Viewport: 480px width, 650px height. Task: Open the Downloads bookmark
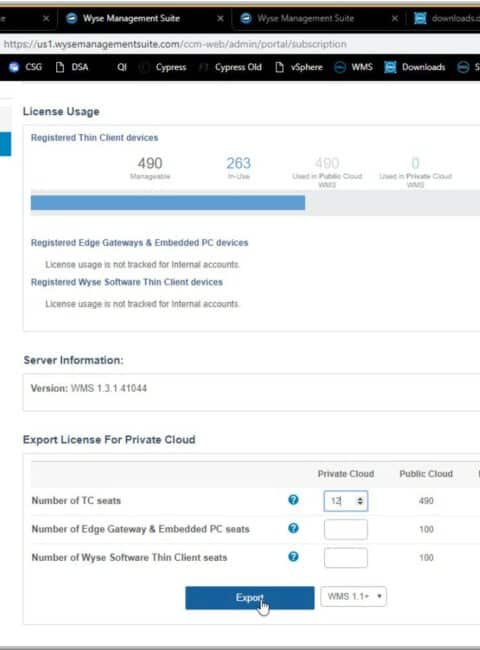point(415,67)
